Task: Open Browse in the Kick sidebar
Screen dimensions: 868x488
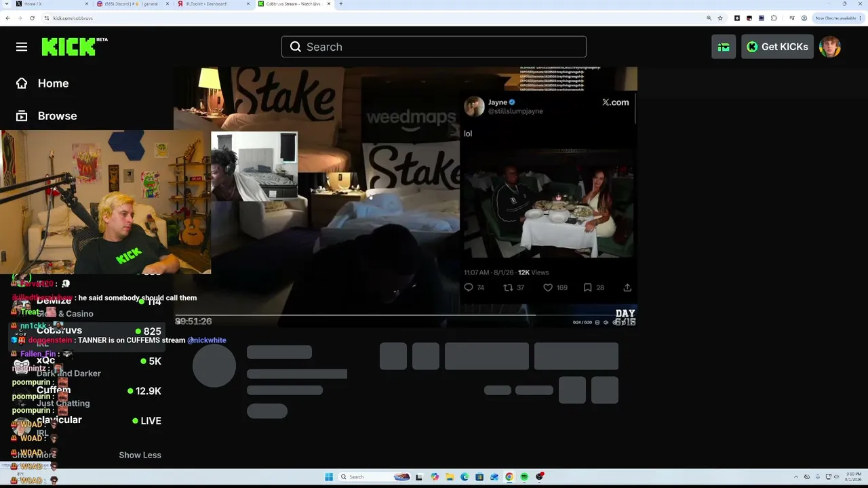Action: coord(47,116)
